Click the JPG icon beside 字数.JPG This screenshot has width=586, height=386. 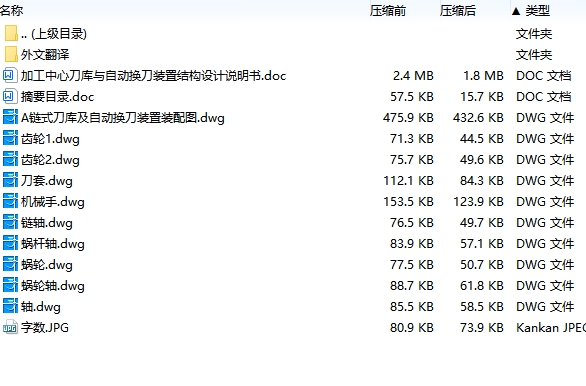(x=10, y=327)
